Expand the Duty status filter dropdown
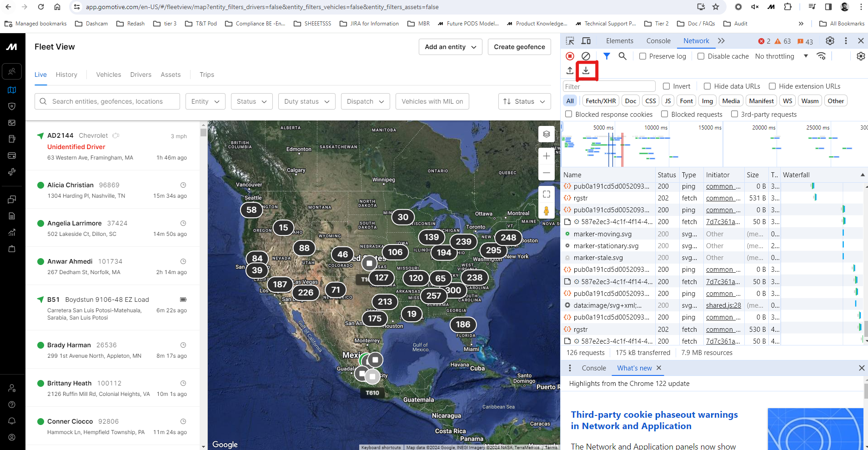Screen dimensions: 868x450 pos(307,101)
